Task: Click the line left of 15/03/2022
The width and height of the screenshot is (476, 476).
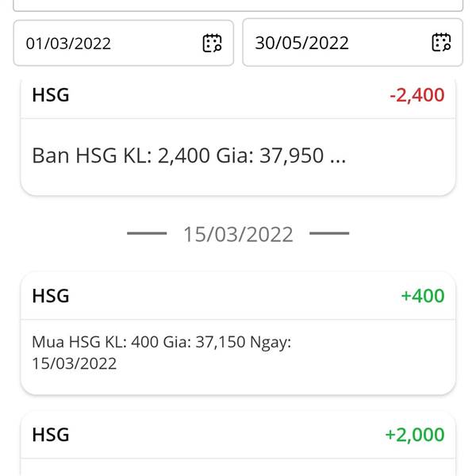Action: [x=147, y=233]
